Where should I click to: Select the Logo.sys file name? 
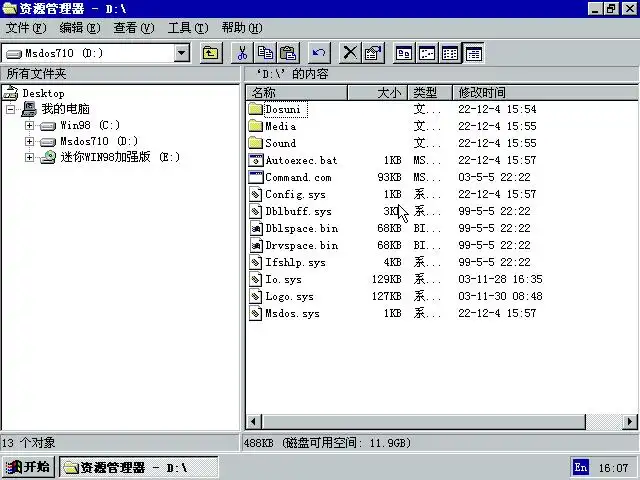tap(289, 297)
